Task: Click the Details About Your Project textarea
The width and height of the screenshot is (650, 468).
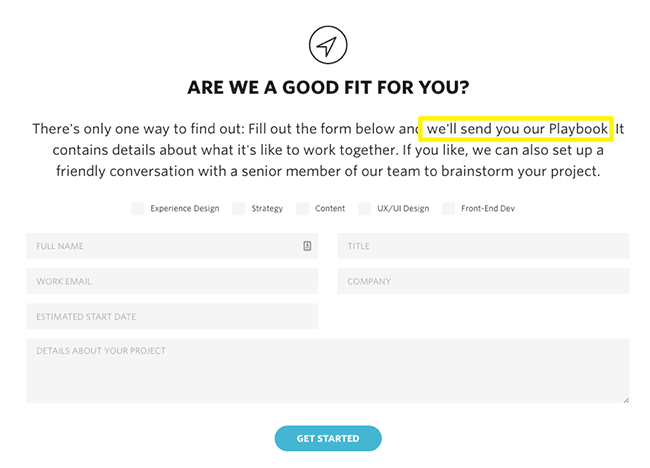Action: (x=327, y=371)
